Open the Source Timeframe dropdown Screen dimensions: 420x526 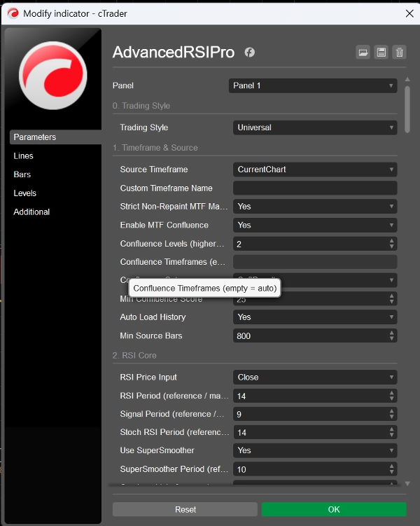pos(315,169)
